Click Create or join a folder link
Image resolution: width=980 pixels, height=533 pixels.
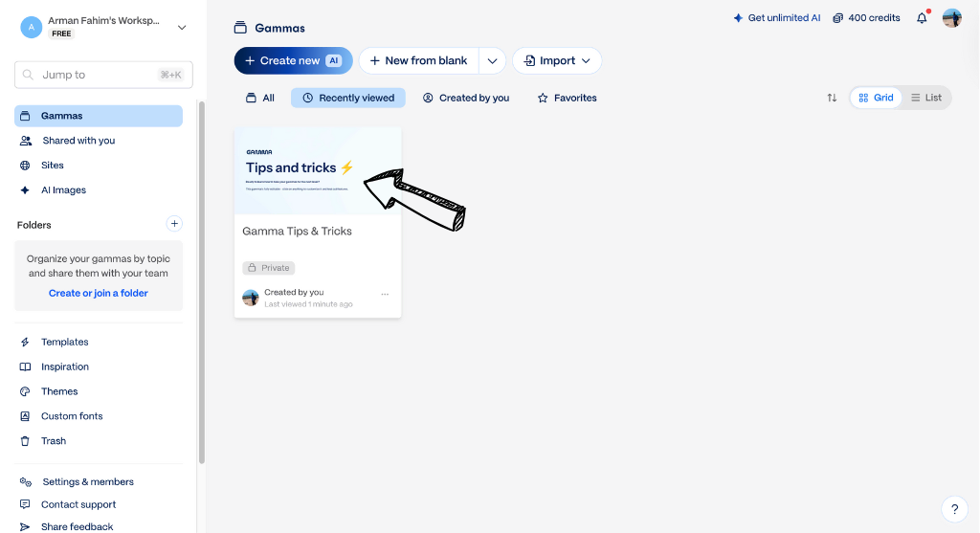coord(99,293)
